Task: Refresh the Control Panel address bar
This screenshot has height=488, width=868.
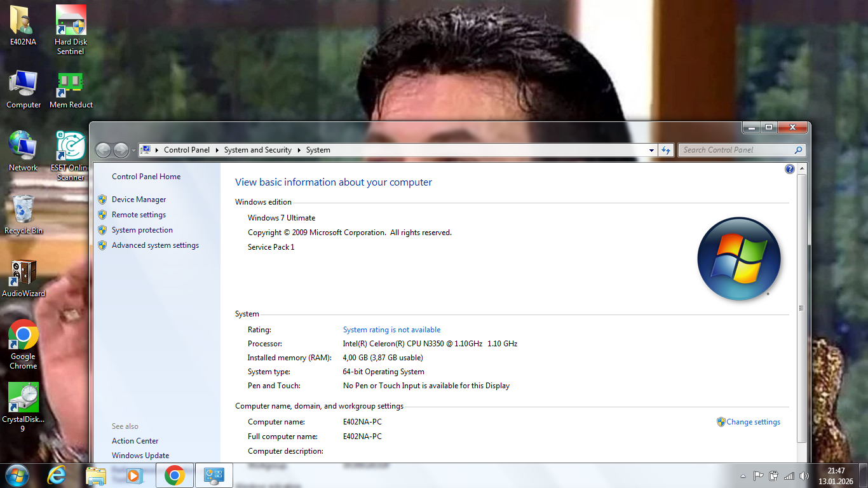Action: pos(666,150)
